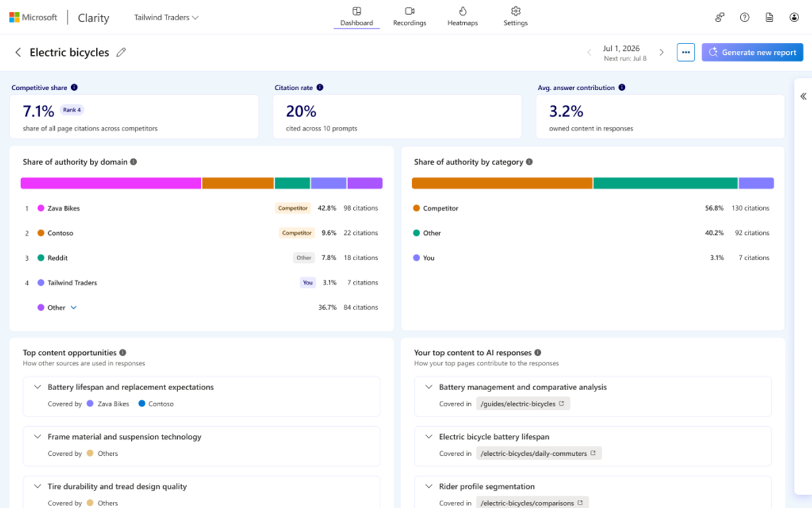
Task: Open the Heatmaps tab
Action: pyautogui.click(x=463, y=17)
